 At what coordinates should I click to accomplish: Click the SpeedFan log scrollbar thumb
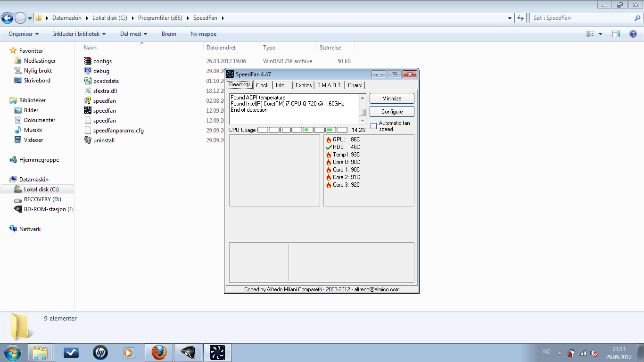click(x=362, y=112)
